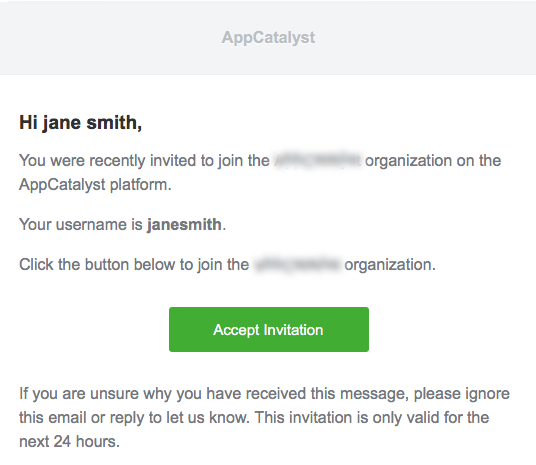Click 'organization on the' text in first paragraph

click(433, 161)
